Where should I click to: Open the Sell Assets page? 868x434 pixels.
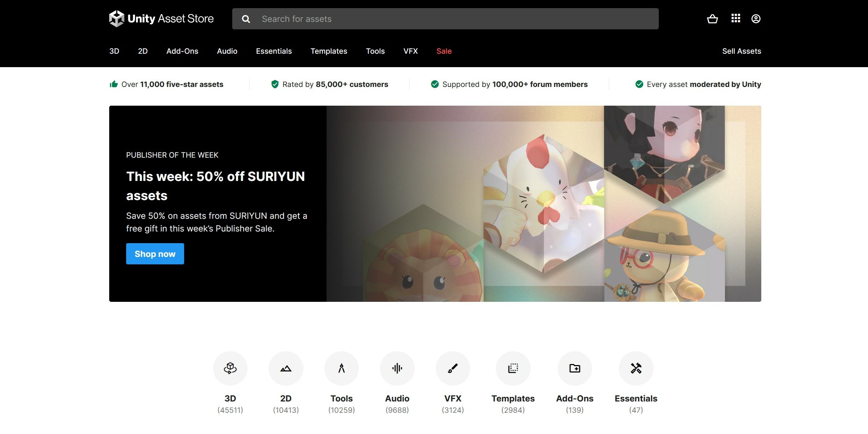(x=742, y=51)
